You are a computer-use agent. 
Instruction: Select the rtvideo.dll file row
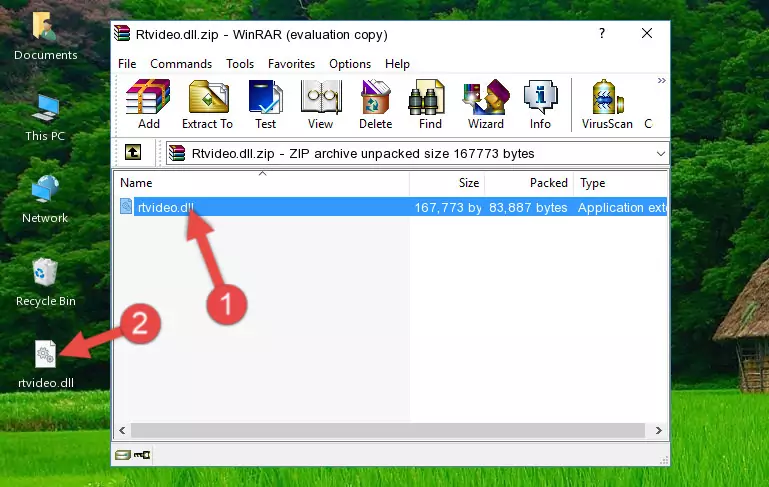point(392,207)
